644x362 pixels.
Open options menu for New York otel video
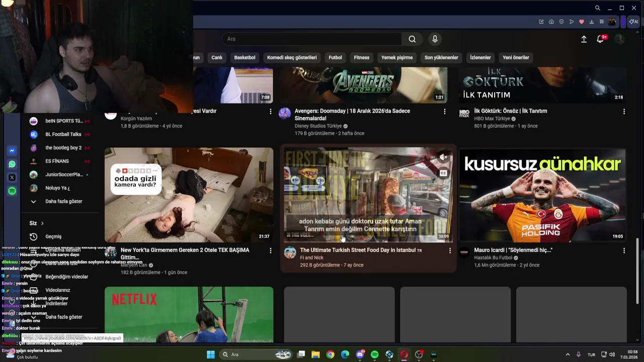coord(270,250)
